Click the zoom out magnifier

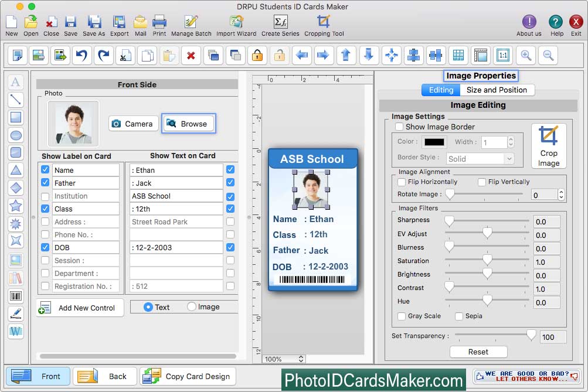tap(548, 56)
